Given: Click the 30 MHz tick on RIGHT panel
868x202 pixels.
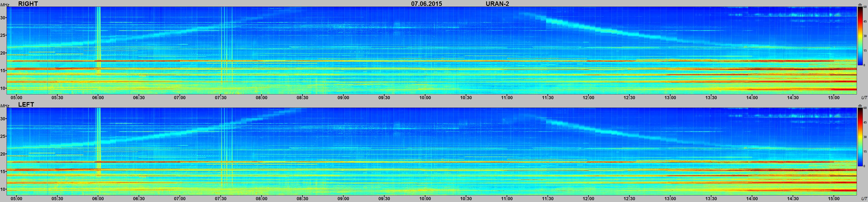Looking at the screenshot, I should coord(3,18).
